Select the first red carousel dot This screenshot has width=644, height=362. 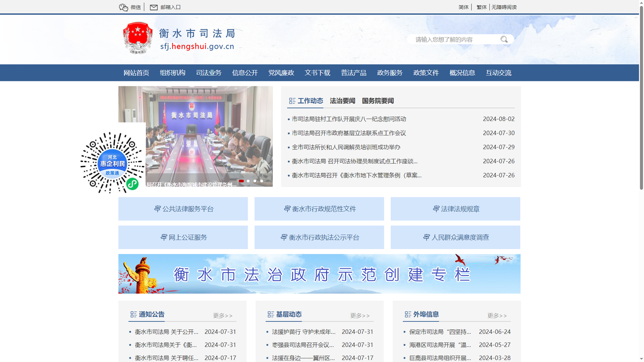[x=241, y=181]
